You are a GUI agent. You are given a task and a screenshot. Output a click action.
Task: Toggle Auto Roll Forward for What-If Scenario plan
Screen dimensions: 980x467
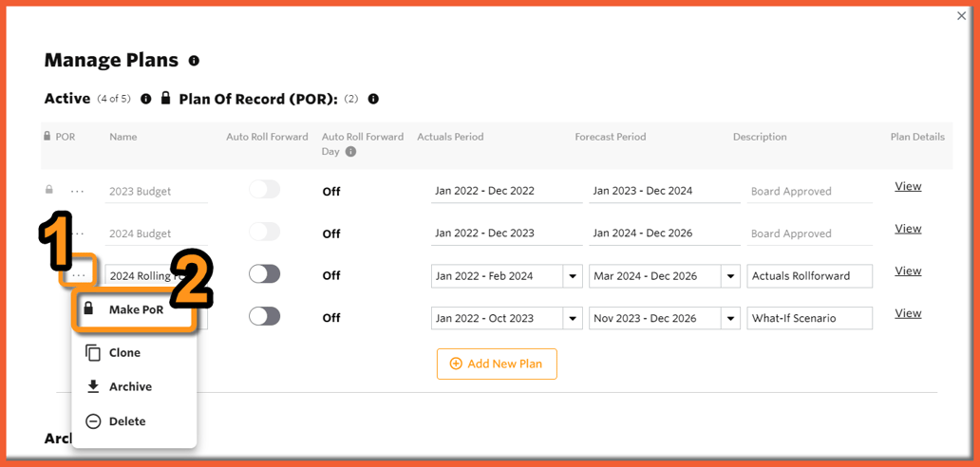tap(264, 317)
